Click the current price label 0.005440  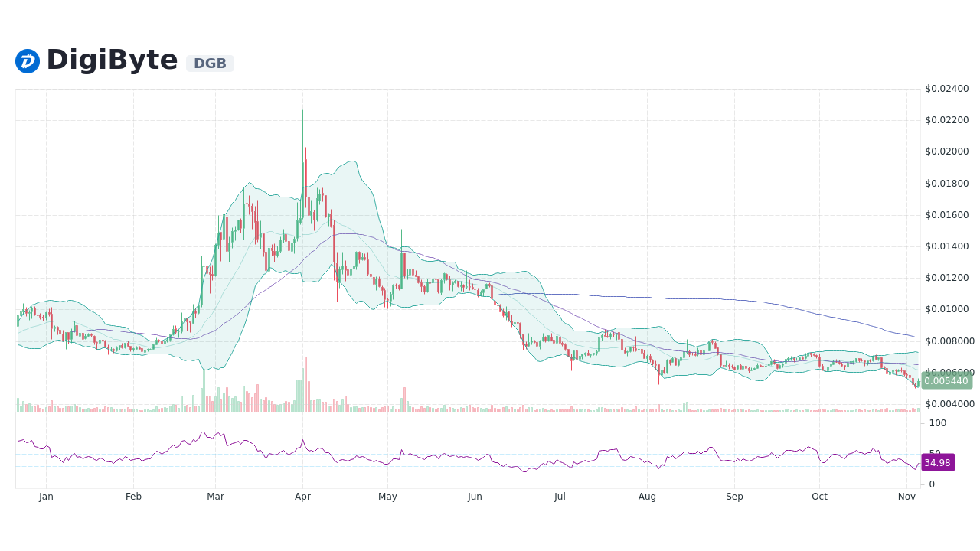pyautogui.click(x=946, y=381)
